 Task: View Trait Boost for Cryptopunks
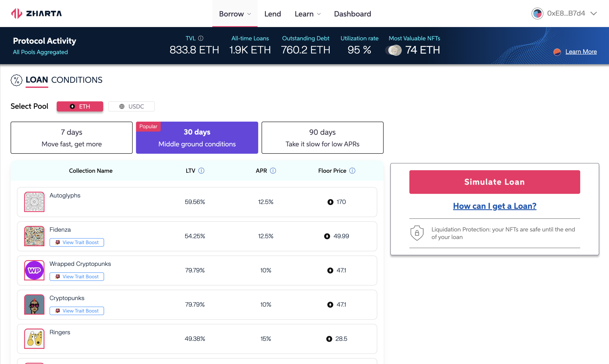coord(77,311)
